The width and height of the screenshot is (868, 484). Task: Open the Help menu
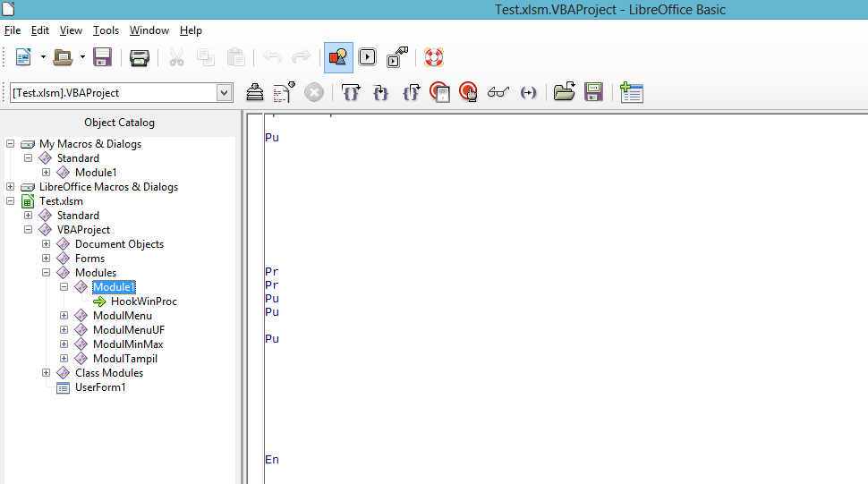191,30
